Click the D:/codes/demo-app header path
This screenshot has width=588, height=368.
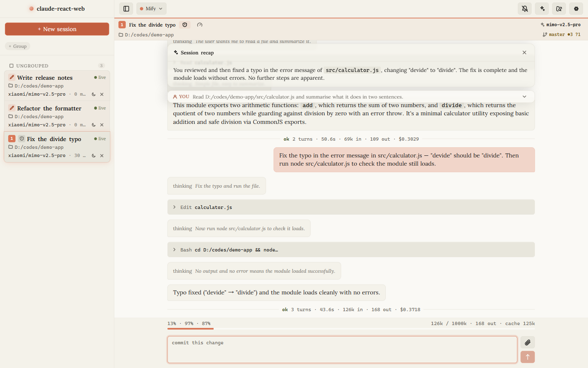coord(146,35)
